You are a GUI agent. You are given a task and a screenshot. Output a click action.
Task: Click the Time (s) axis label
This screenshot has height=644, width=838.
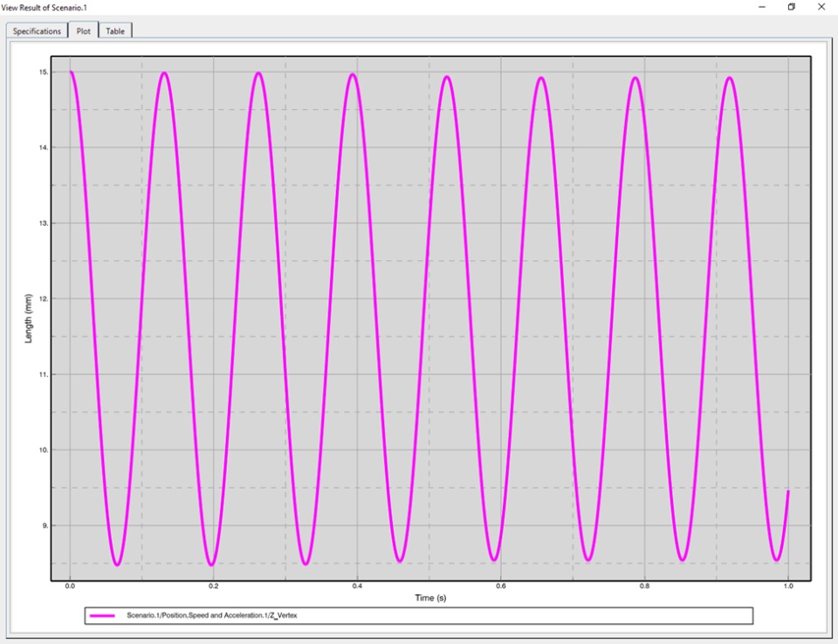[x=430, y=598]
